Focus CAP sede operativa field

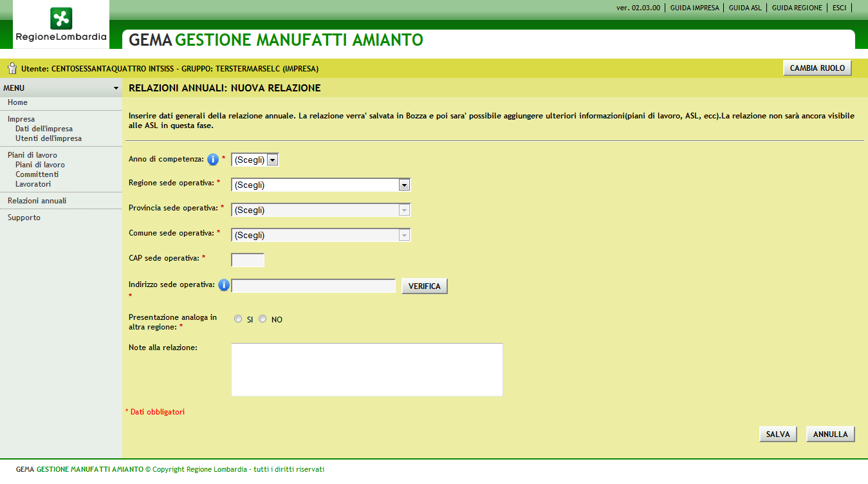click(248, 260)
